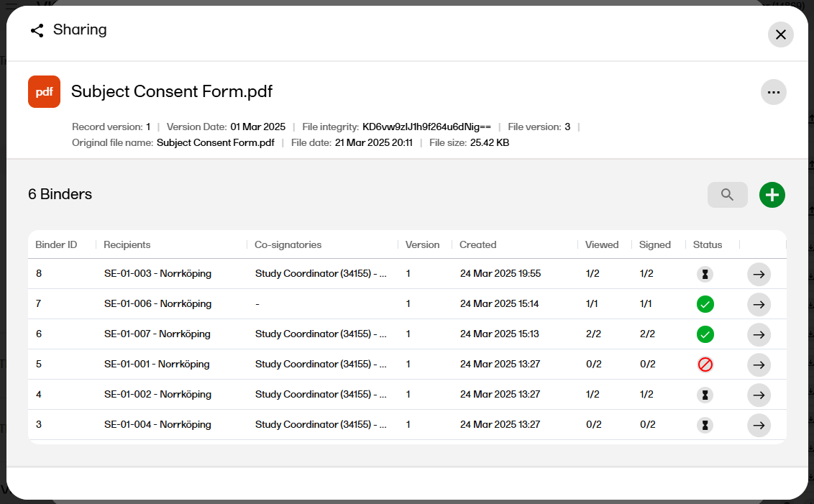Image resolution: width=814 pixels, height=504 pixels.
Task: Open the binder search magnifier
Action: pos(727,195)
